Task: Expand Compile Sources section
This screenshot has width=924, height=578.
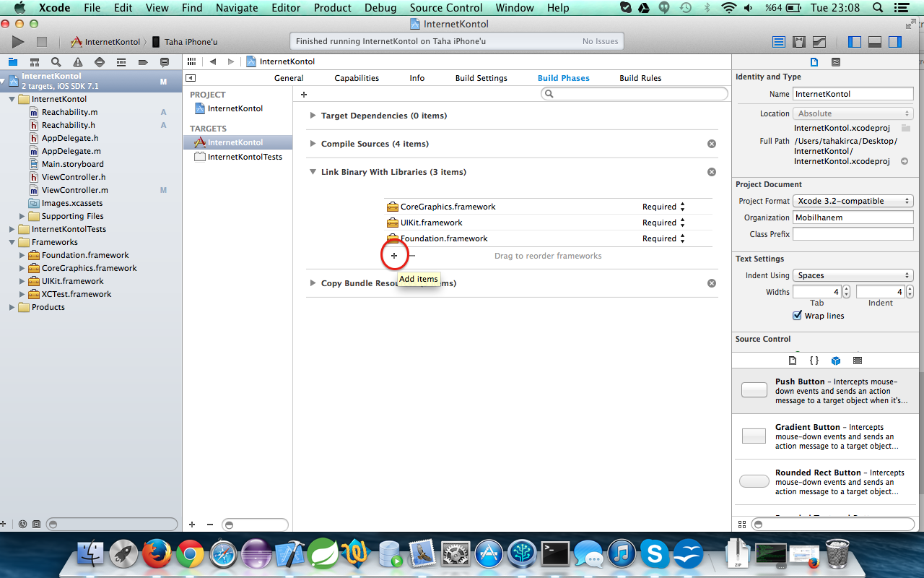Action: click(313, 144)
